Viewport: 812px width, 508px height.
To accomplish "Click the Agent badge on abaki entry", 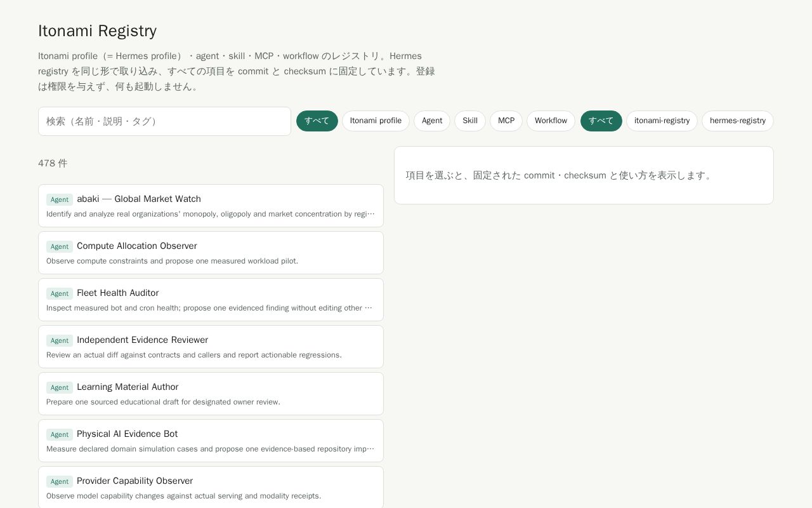I will click(x=60, y=199).
